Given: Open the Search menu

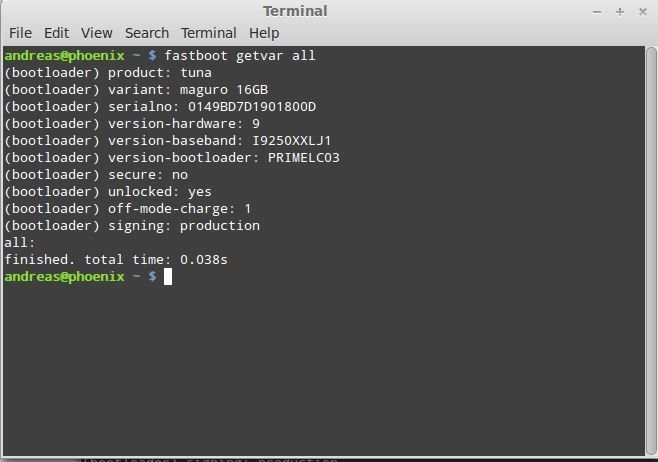Looking at the screenshot, I should 147,33.
